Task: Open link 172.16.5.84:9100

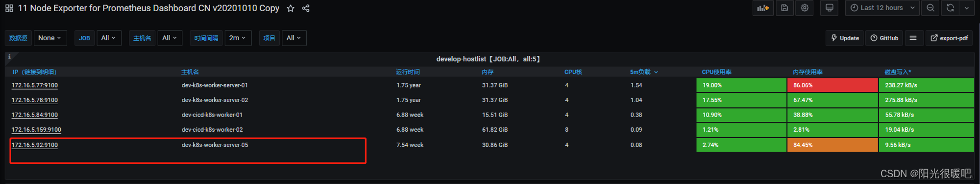Action: pyautogui.click(x=35, y=115)
